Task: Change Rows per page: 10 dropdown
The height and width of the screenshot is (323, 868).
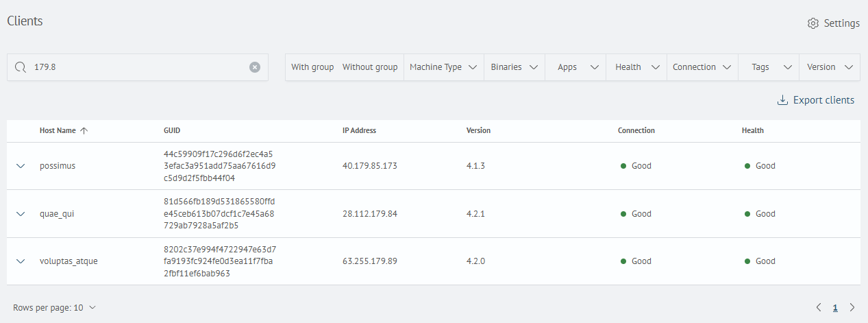Action: 55,308
